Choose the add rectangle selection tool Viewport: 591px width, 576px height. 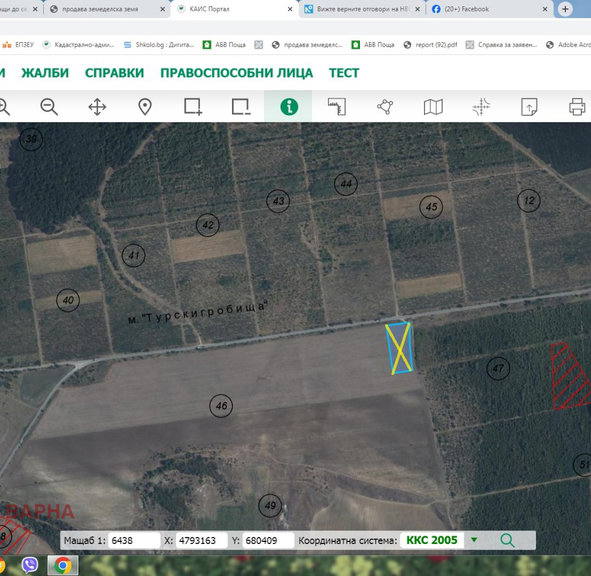pyautogui.click(x=193, y=107)
